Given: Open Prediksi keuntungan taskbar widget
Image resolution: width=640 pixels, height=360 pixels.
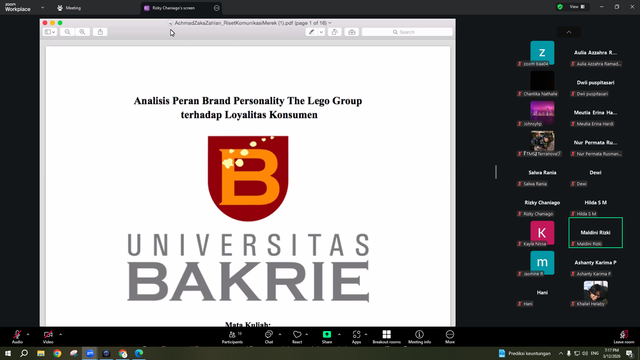Looking at the screenshot, I should (525, 353).
